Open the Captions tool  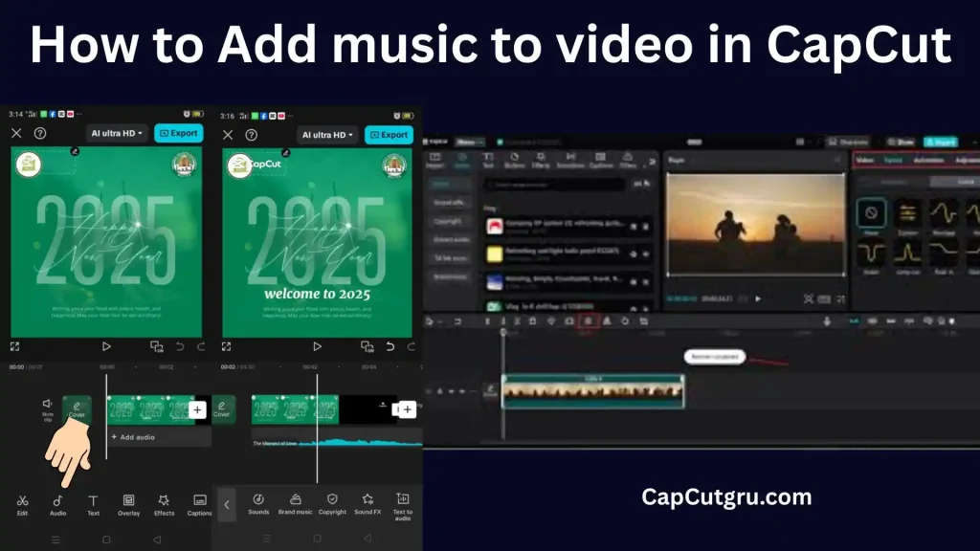(x=199, y=505)
